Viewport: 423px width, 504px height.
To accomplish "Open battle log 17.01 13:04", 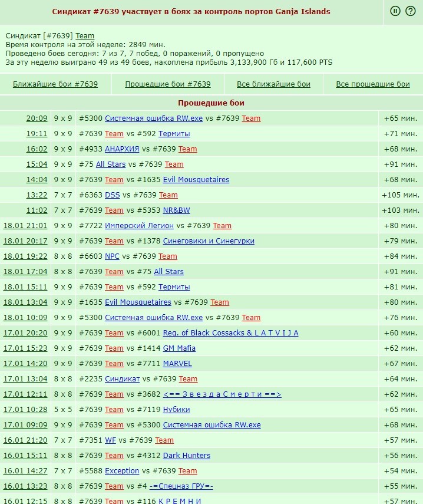I will [x=25, y=379].
